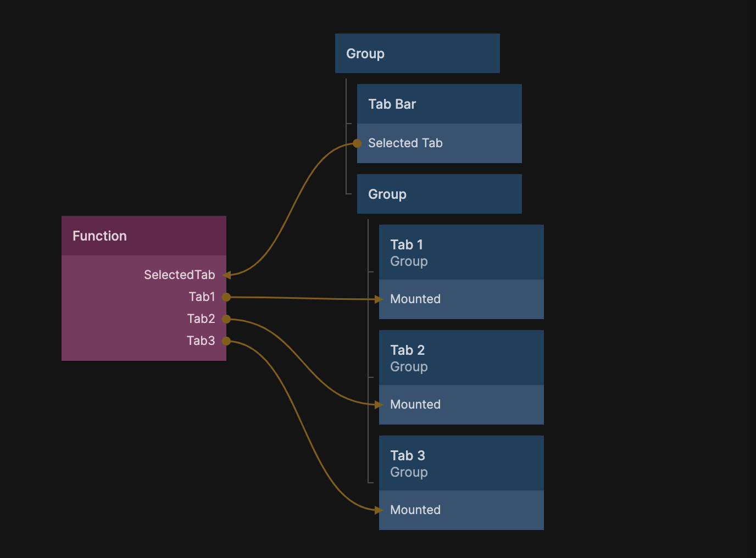Select the Tab 3 Group node header

pyautogui.click(x=461, y=464)
